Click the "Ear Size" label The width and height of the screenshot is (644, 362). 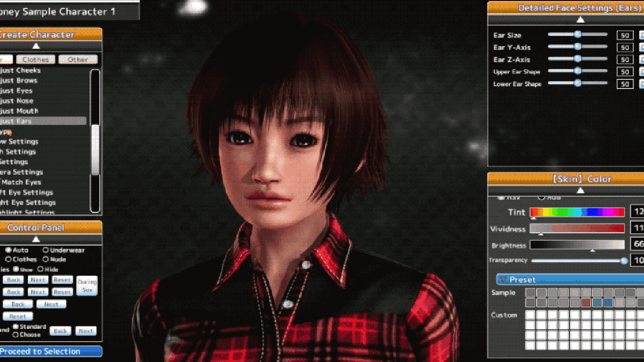click(x=507, y=35)
